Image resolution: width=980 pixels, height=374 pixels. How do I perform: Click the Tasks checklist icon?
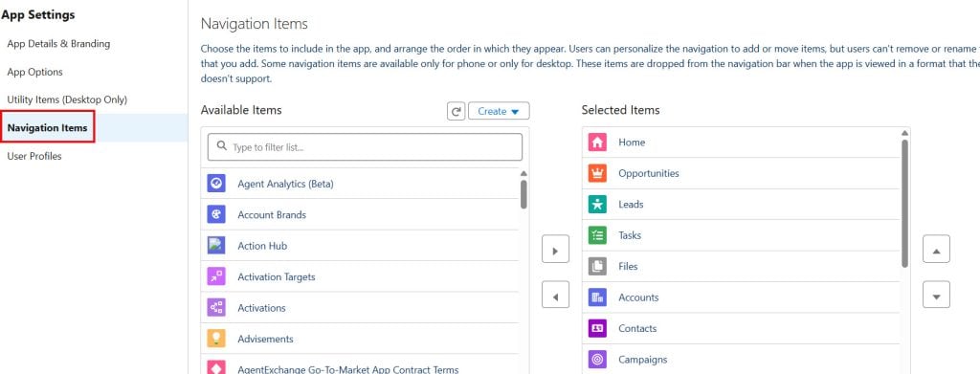597,235
